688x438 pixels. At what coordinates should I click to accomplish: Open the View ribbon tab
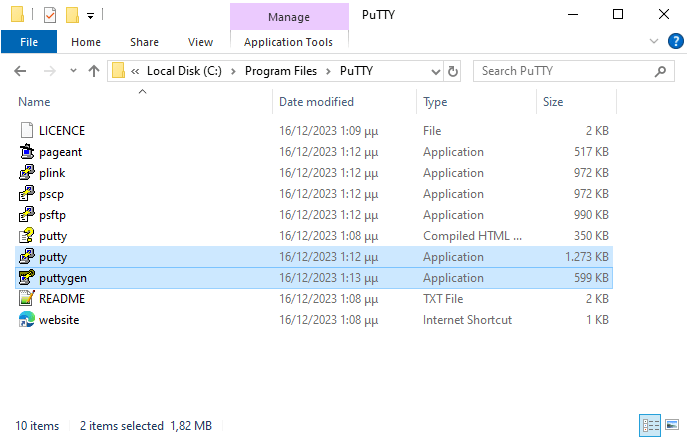point(200,42)
